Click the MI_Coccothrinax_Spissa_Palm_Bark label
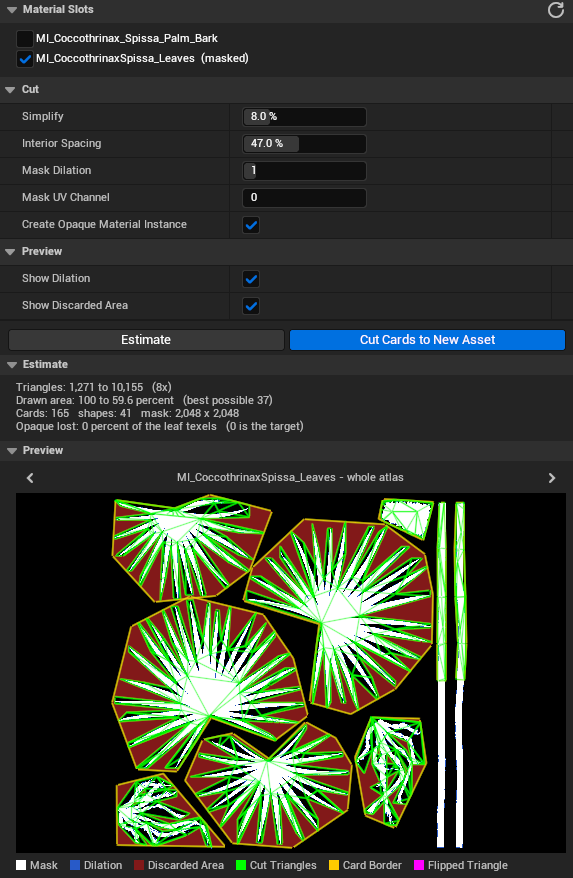 (127, 39)
